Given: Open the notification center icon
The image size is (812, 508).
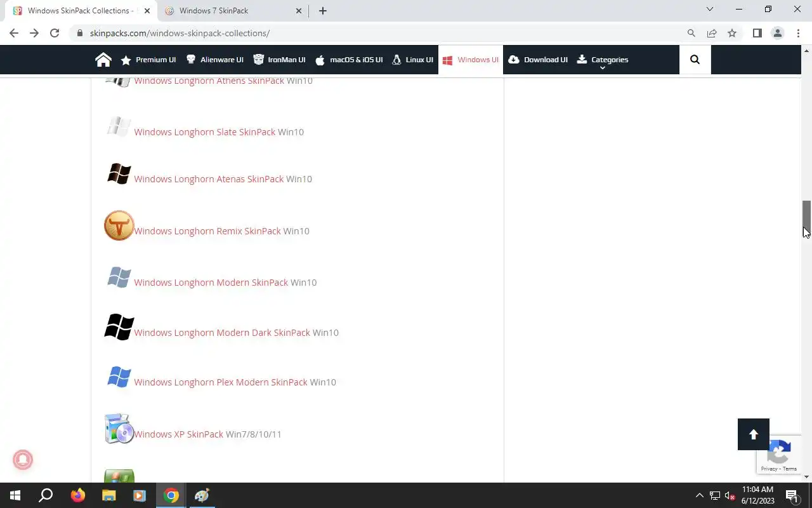Looking at the screenshot, I should tap(792, 495).
